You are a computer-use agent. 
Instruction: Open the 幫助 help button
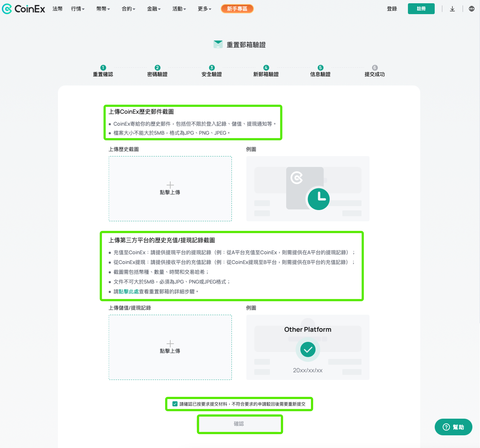click(454, 427)
